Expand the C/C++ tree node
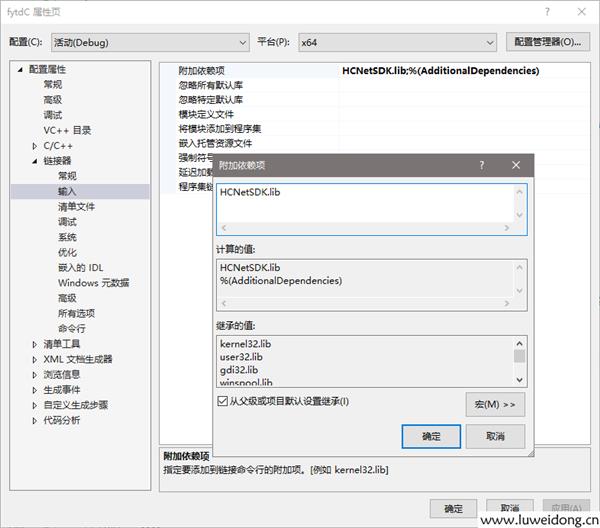This screenshot has width=600, height=528. tap(35, 146)
